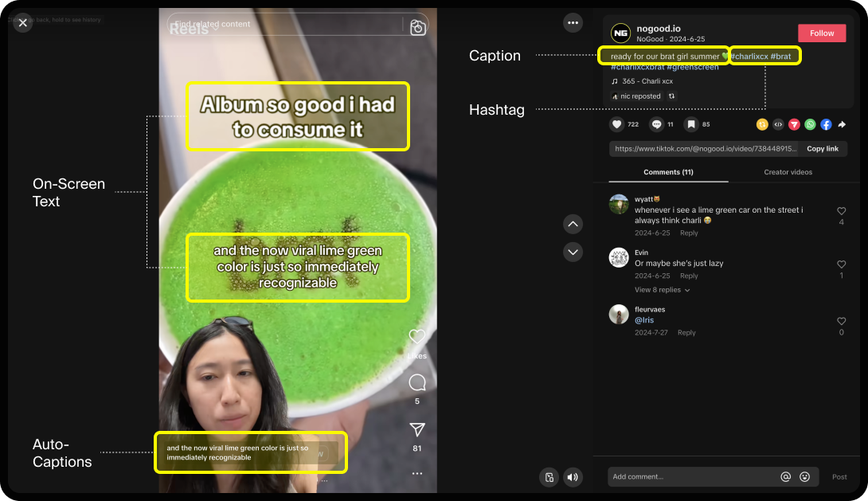Image resolution: width=868 pixels, height=501 pixels.
Task: Open in-video comments bubble showing 5
Action: [416, 382]
